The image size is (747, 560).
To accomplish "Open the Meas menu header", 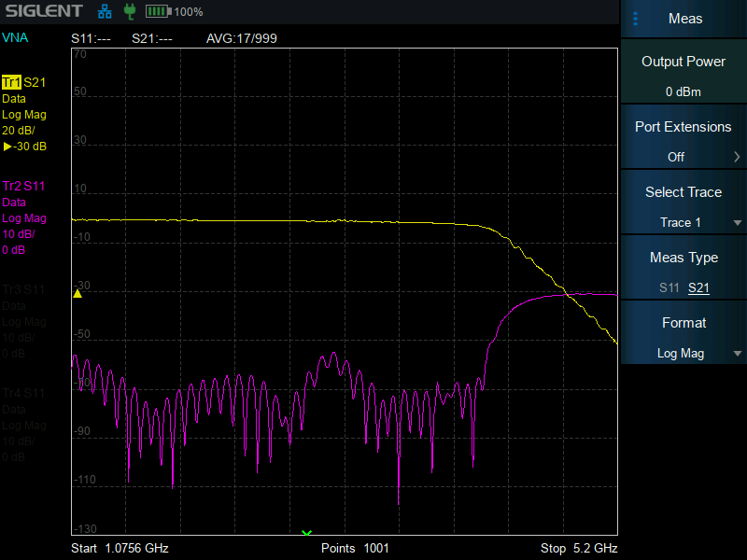I will coord(684,19).
